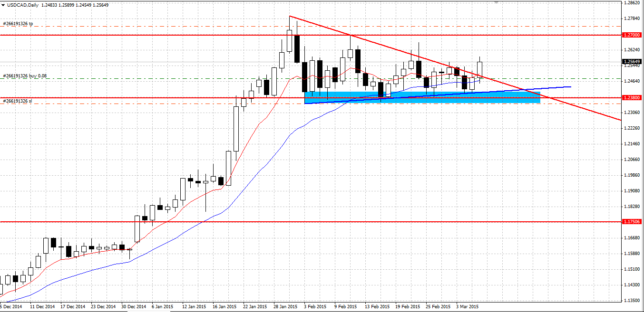Click the 30 Dec 2014 date label
Viewport: 644px width, 312px height.
pos(134,307)
